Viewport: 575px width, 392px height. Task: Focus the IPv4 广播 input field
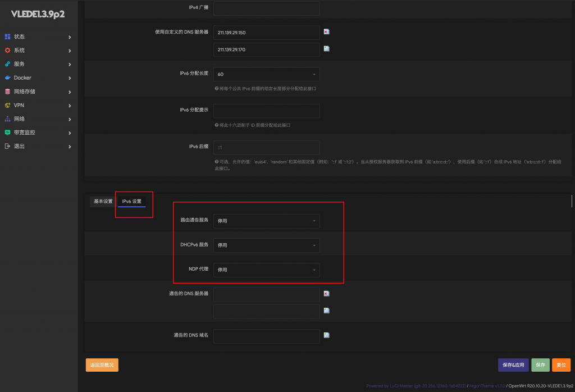pyautogui.click(x=267, y=8)
